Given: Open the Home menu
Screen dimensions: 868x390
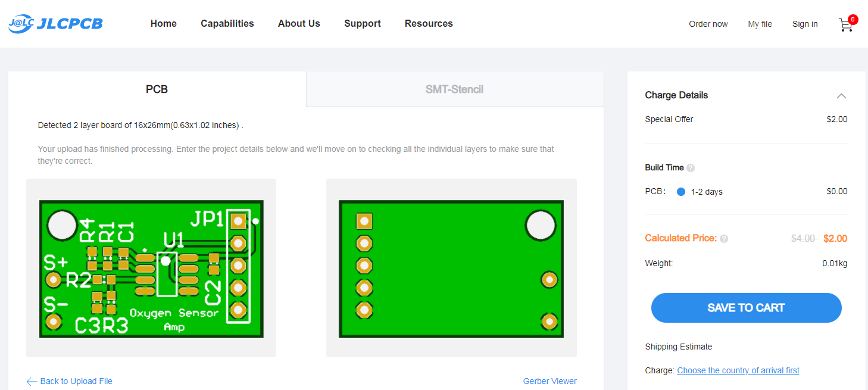Looking at the screenshot, I should click(x=164, y=24).
